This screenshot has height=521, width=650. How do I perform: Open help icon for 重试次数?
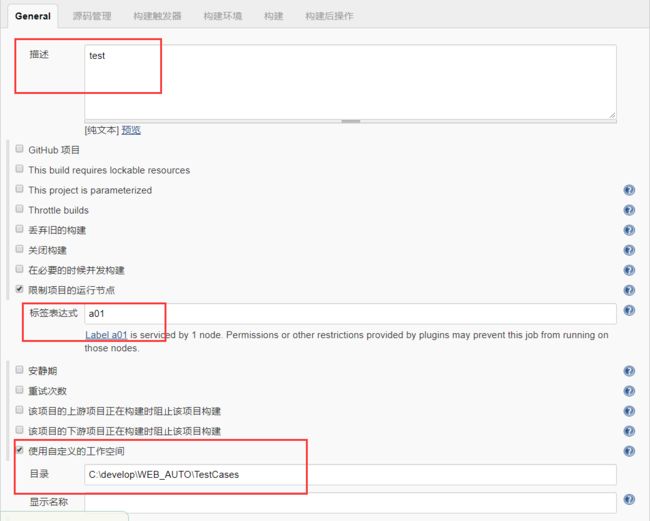tap(629, 390)
